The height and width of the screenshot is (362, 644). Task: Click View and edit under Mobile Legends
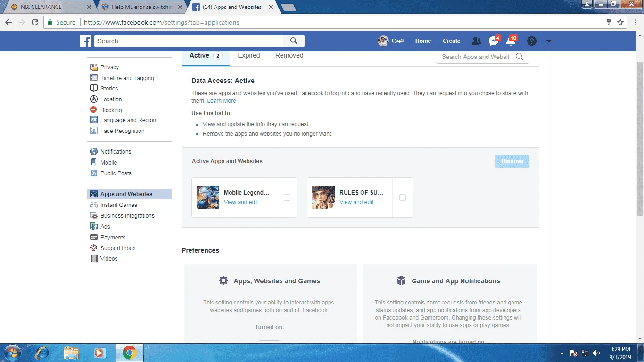tap(241, 202)
